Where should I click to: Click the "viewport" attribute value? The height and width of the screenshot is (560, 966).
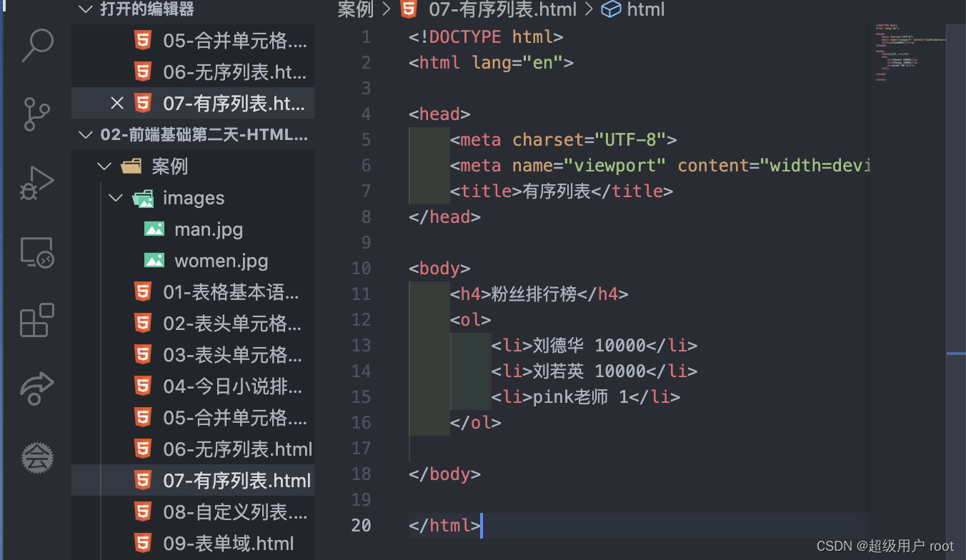615,165
